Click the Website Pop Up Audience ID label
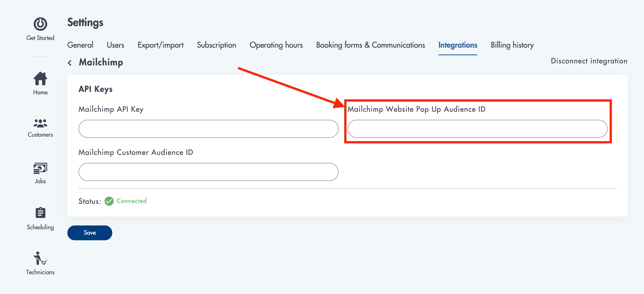Viewport: 644px width, 294px height. pos(417,109)
